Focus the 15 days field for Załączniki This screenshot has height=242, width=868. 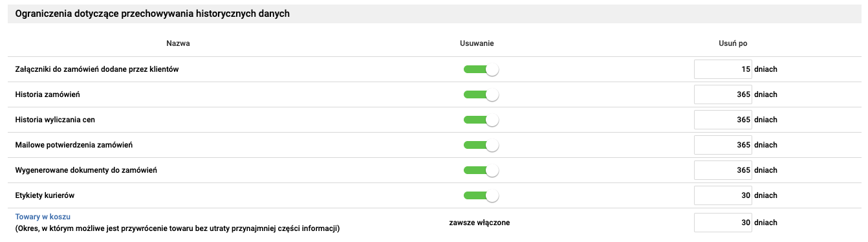(x=723, y=69)
